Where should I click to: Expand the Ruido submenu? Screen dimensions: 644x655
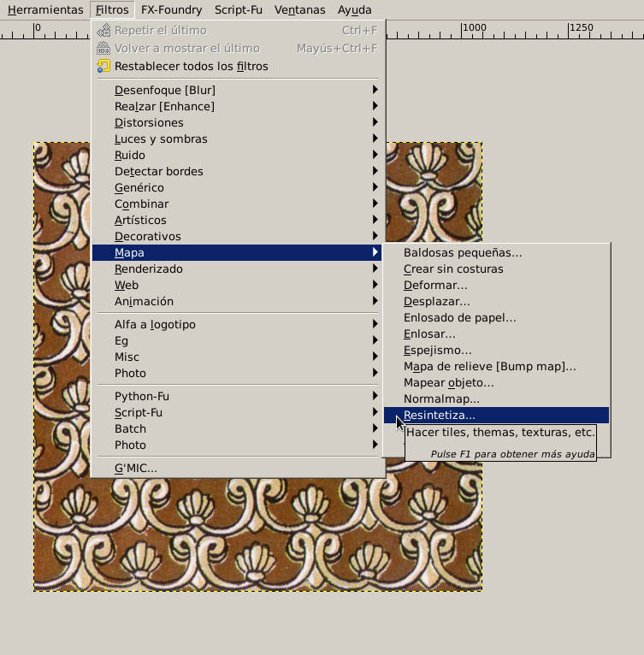pos(237,155)
